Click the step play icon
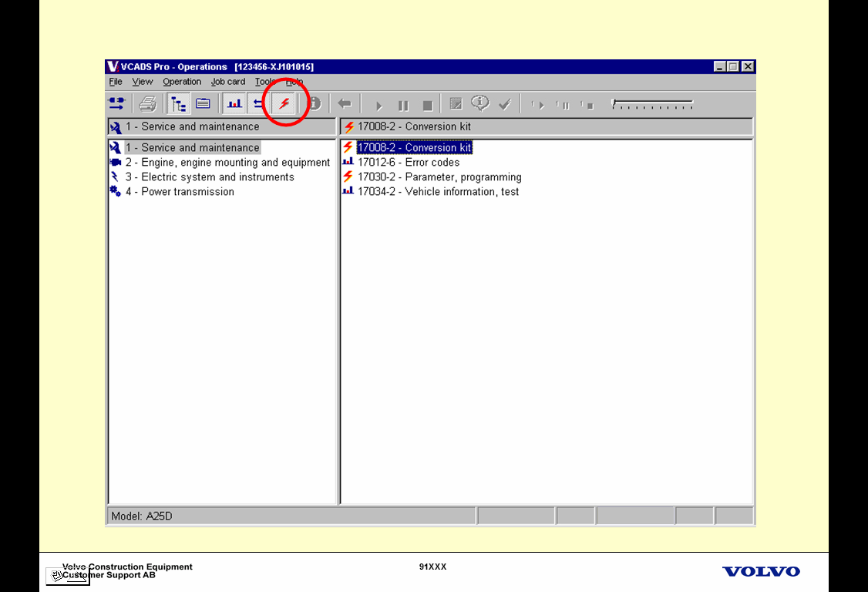Screen dimensions: 868x592 coord(537,105)
